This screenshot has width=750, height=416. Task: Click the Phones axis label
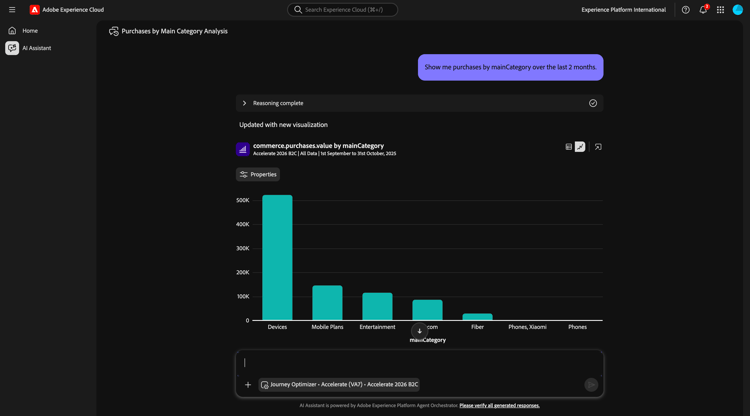click(x=577, y=327)
